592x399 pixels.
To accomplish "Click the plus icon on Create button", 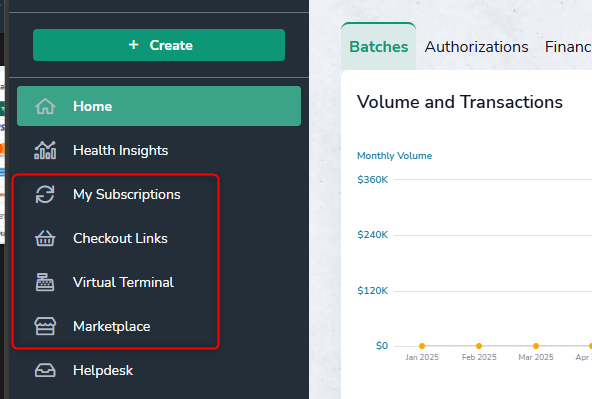I will tap(133, 45).
